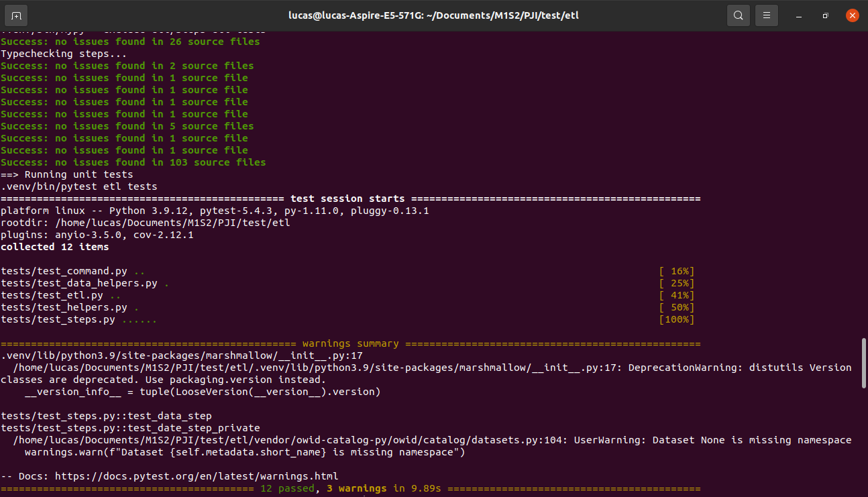
Task: Click the terminal window title bar
Action: pyautogui.click(x=433, y=15)
